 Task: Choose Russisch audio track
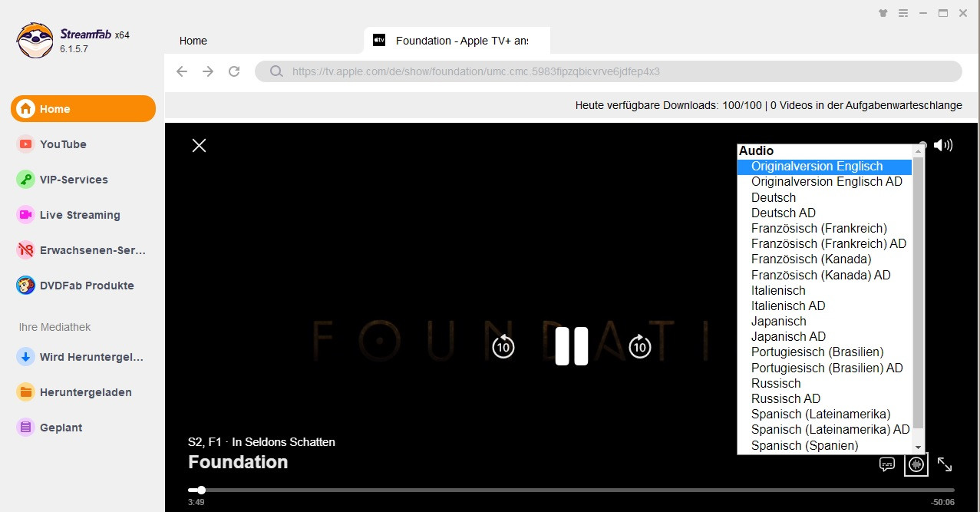pos(824,383)
